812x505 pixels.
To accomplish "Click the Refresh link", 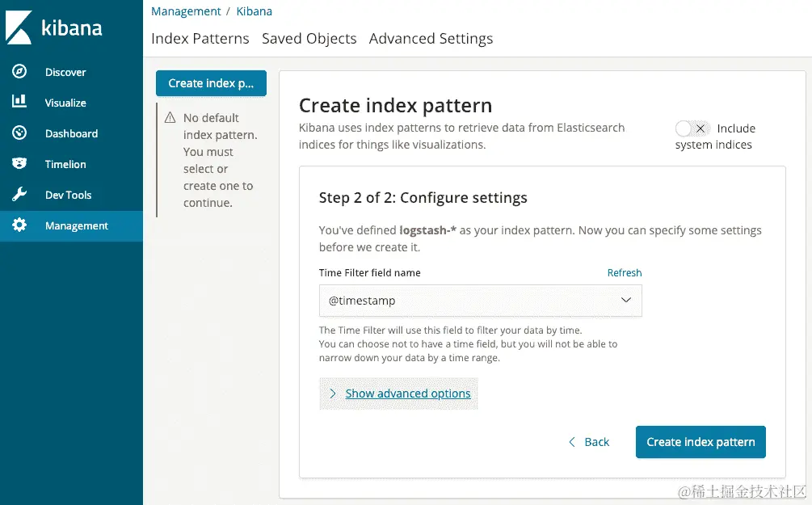I will click(x=625, y=273).
